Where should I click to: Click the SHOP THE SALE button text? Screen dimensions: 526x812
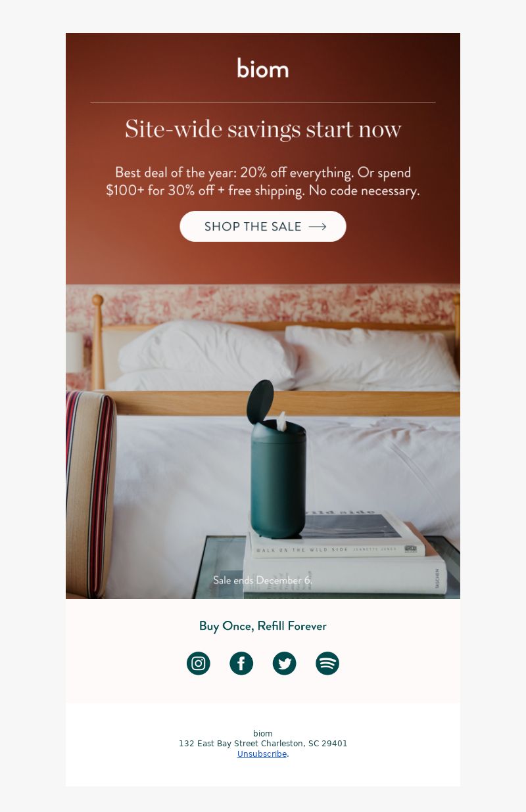252,227
